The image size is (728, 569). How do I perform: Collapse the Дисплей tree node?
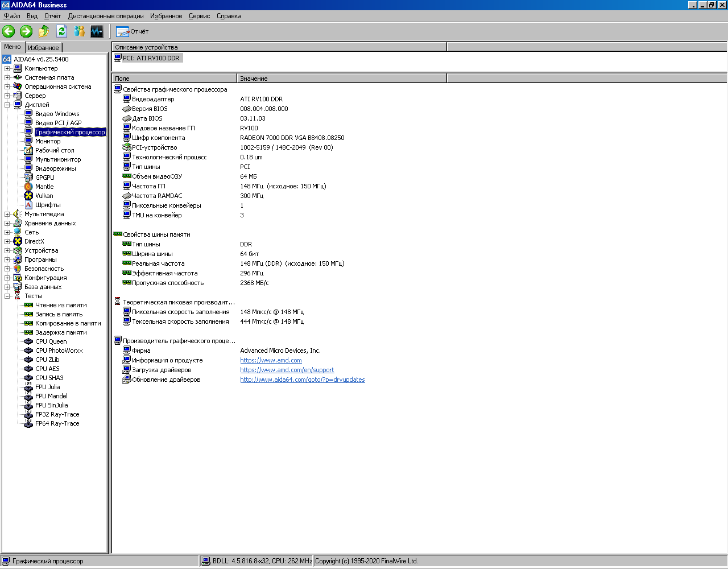[x=7, y=105]
